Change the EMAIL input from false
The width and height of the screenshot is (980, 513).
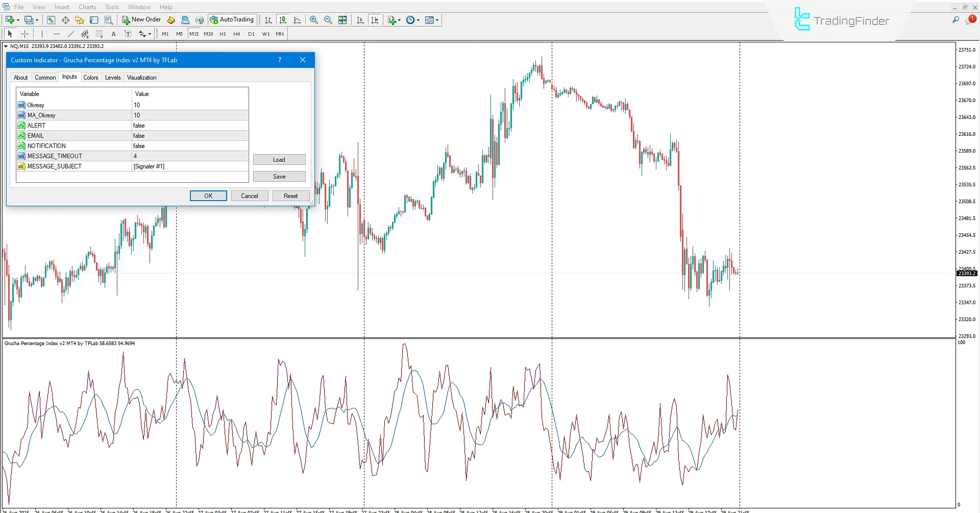pos(153,135)
